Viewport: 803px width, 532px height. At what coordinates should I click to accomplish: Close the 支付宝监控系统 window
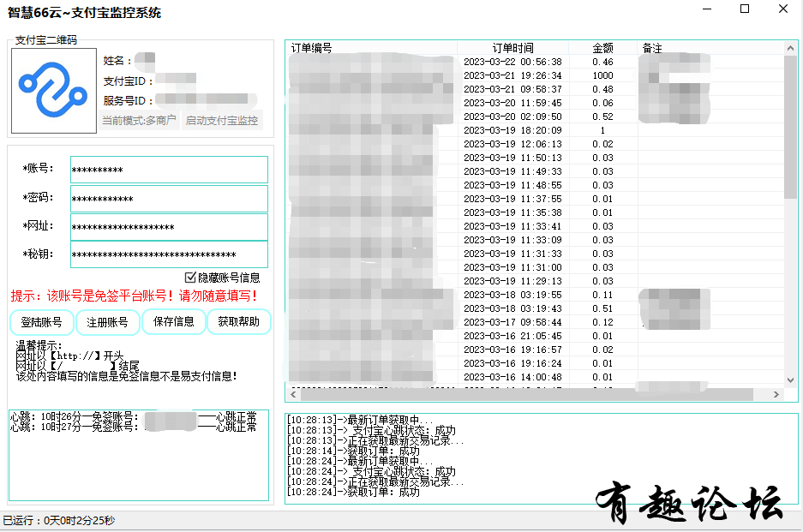coord(783,9)
